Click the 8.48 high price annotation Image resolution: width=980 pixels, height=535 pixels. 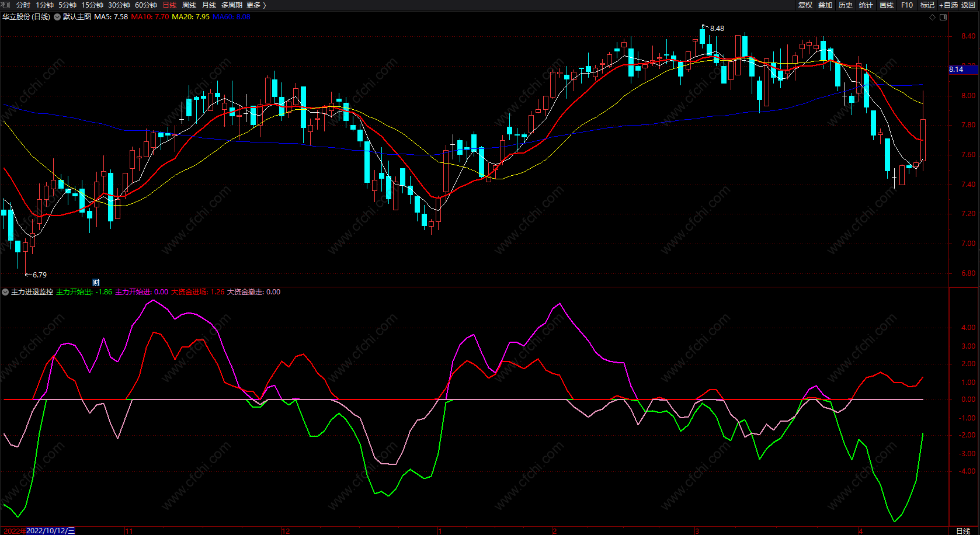tap(717, 29)
